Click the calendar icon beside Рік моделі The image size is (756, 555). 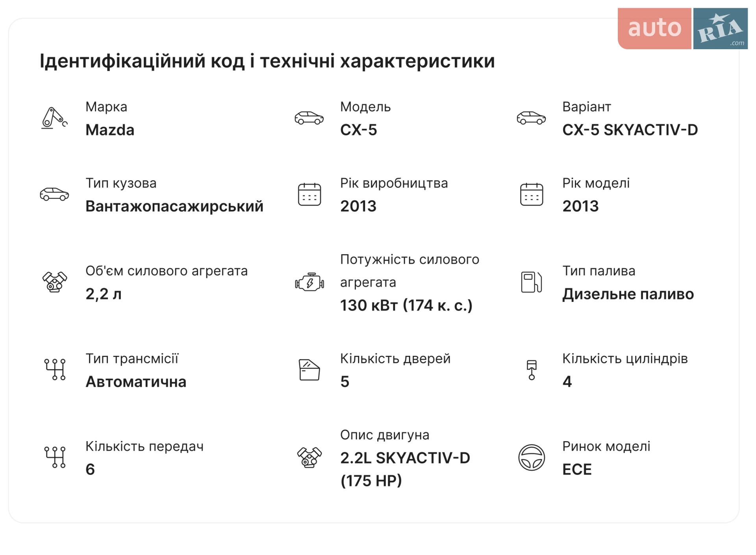pos(532,194)
